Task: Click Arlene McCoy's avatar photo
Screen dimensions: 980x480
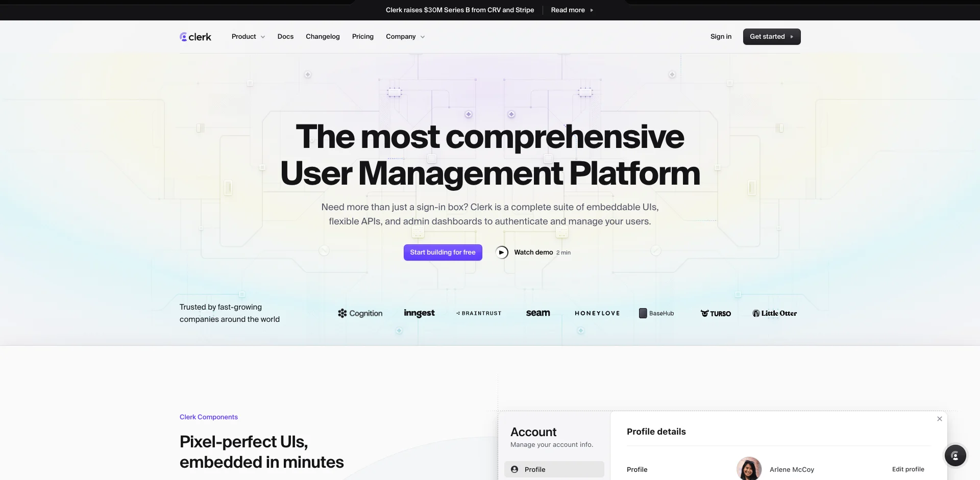Action: click(x=749, y=469)
